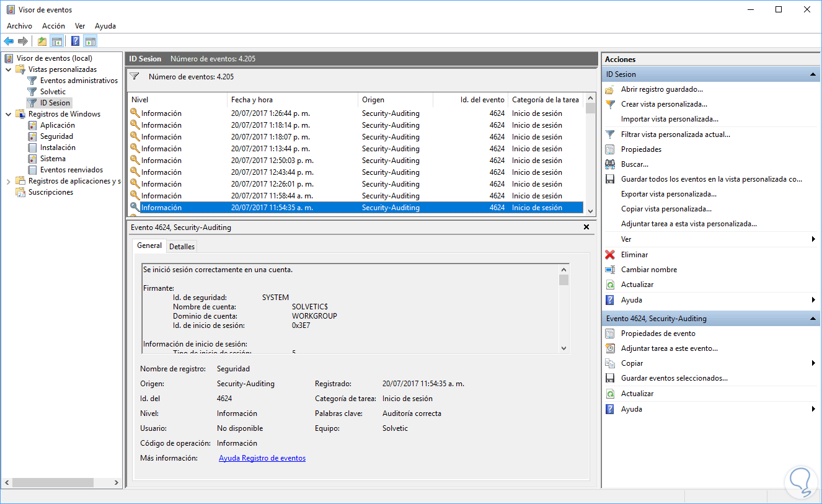Click Adjuntar tarea a este evento
Image resolution: width=822 pixels, height=504 pixels.
click(x=670, y=348)
